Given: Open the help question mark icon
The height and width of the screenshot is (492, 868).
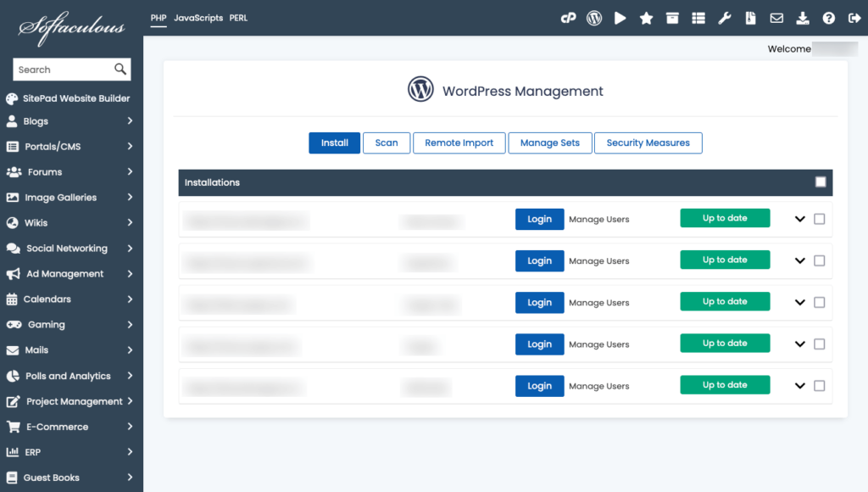Looking at the screenshot, I should [828, 19].
